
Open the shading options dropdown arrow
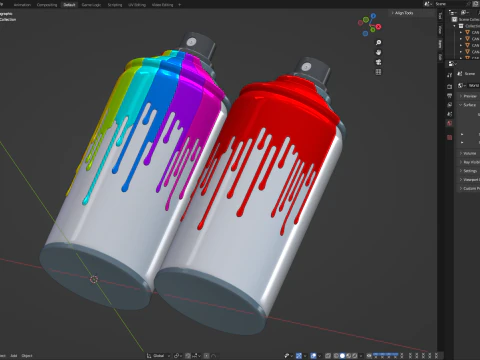pyautogui.click(x=361, y=355)
